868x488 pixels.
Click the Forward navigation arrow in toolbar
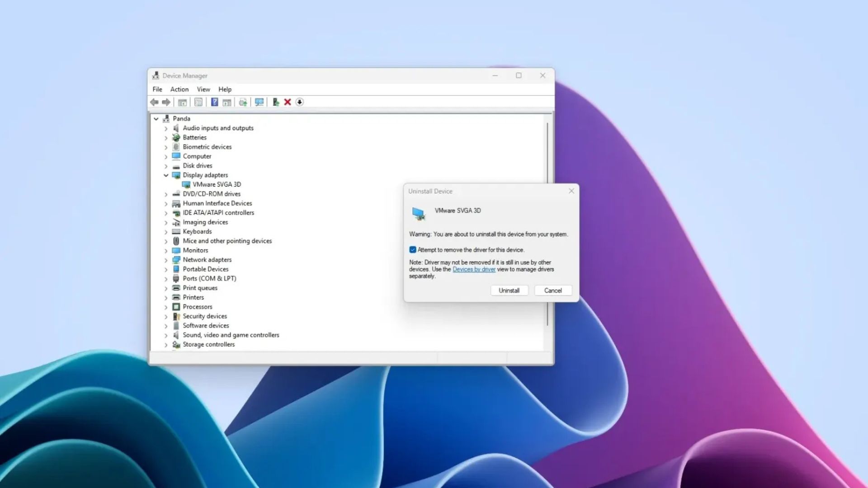(166, 102)
